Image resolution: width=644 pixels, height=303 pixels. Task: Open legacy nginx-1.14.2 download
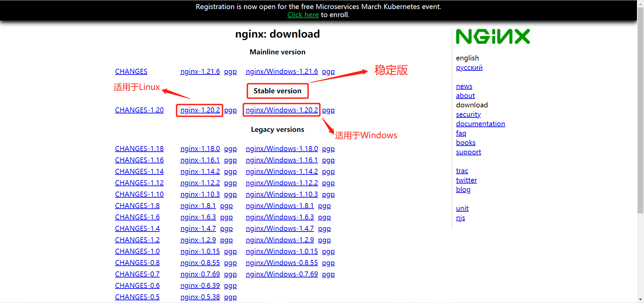pyautogui.click(x=200, y=171)
